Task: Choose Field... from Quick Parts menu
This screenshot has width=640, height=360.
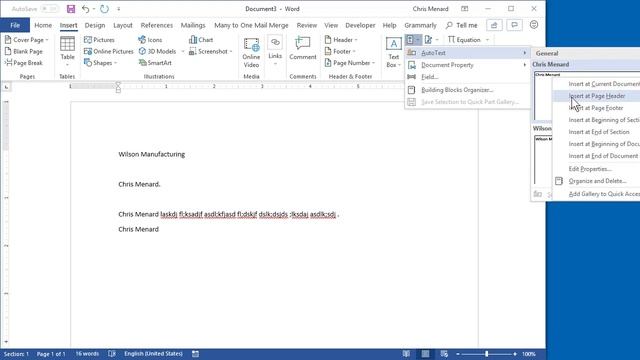Action: click(467, 77)
